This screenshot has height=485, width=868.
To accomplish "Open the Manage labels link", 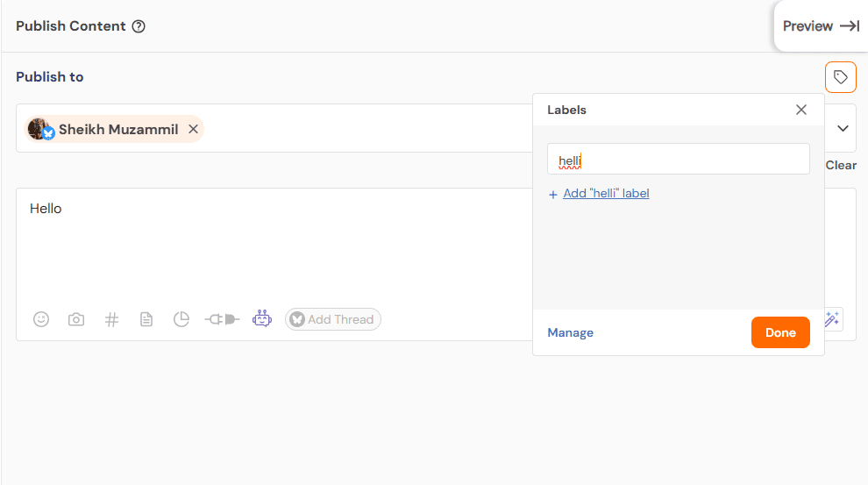I will pos(570,332).
